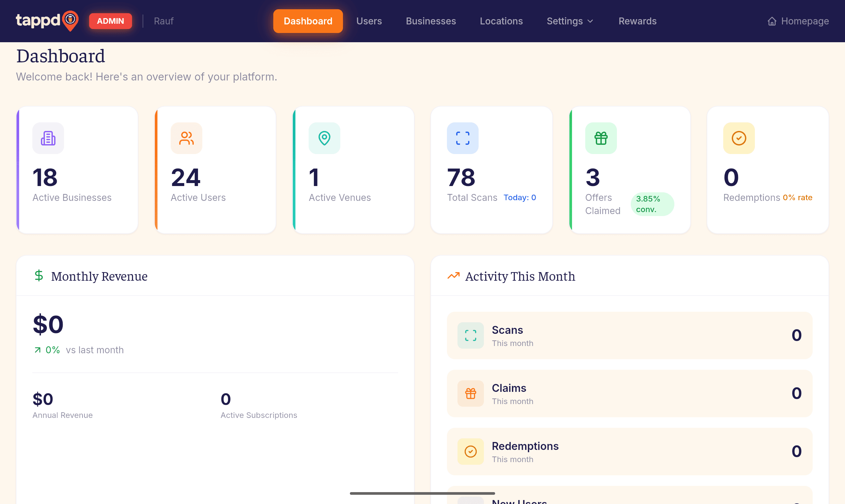
Task: Click the Redemptions this month check icon
Action: tap(471, 452)
